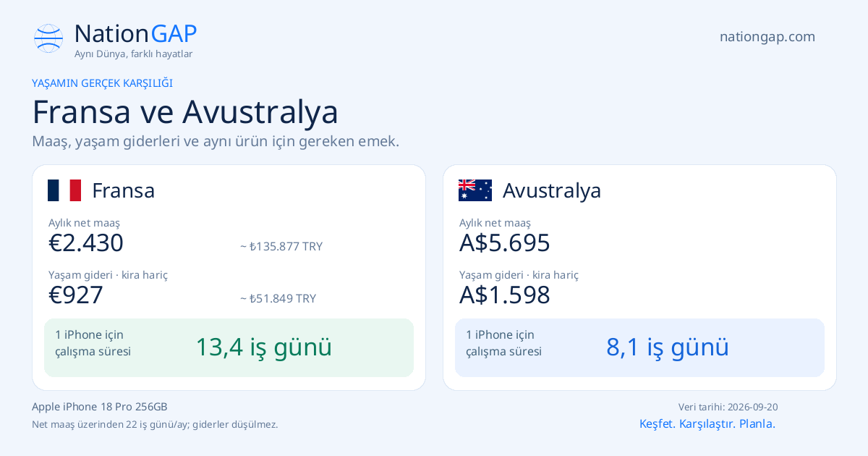
Task: Click the Australia flag icon
Action: coord(475,190)
